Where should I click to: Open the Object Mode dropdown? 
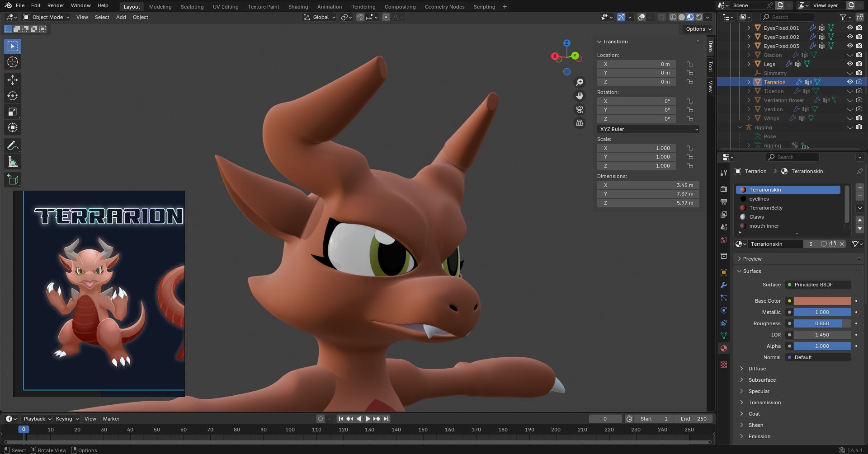point(47,17)
